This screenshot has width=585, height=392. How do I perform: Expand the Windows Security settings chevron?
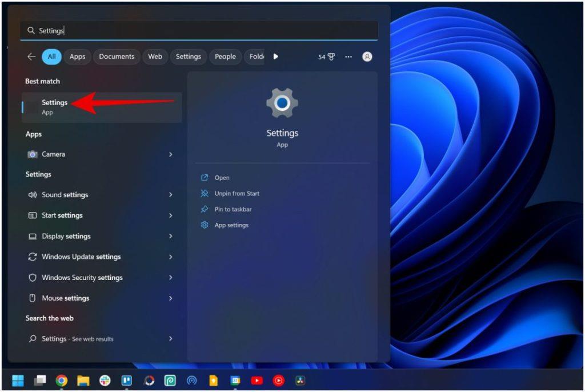pyautogui.click(x=170, y=278)
